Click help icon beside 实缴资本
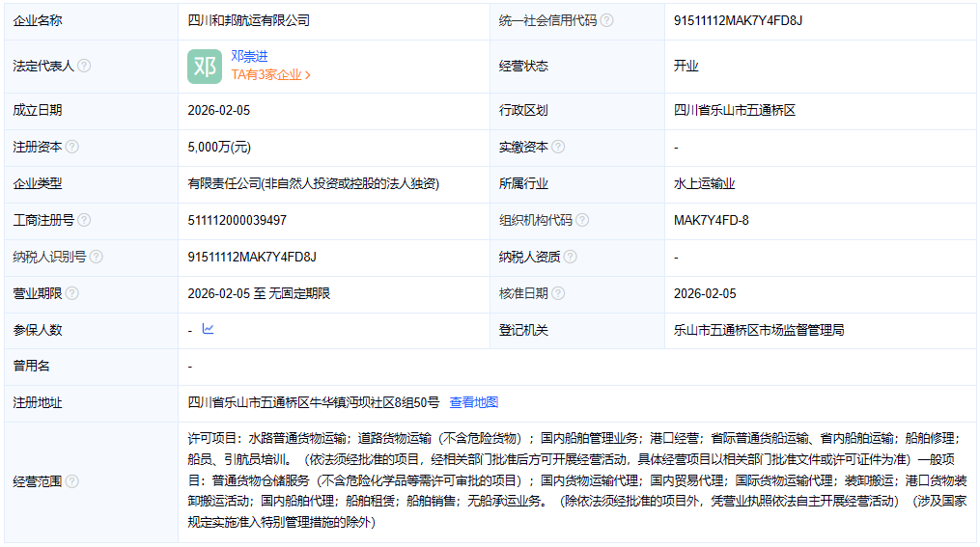 tap(558, 147)
